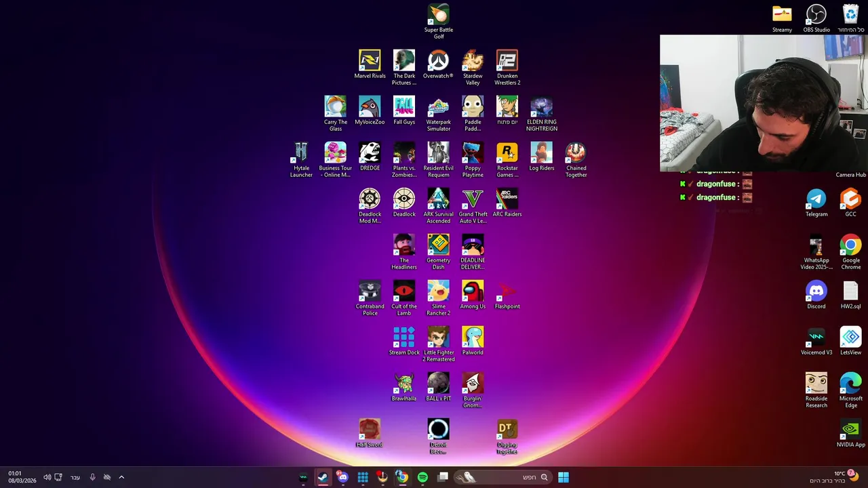Image resolution: width=868 pixels, height=488 pixels.
Task: Open the Plants vs. Zombies shortcut
Action: (404, 159)
